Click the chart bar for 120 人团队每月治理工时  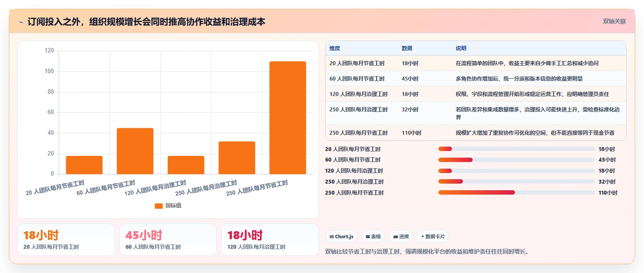[186, 165]
